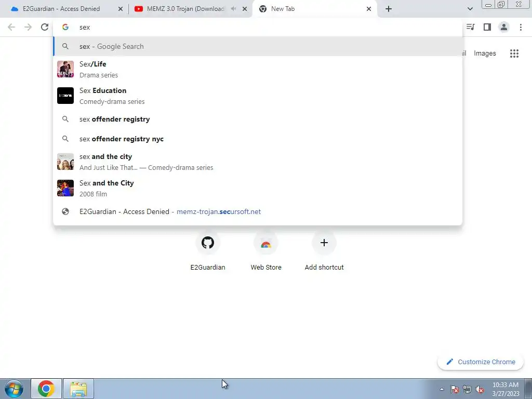Click the Customize Chrome button

(x=480, y=362)
